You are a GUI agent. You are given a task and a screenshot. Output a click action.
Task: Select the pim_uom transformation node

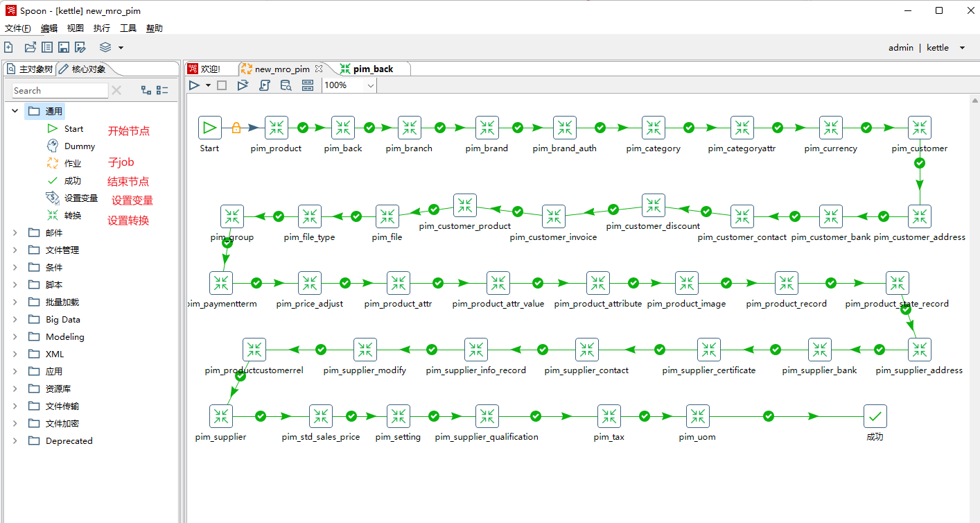pyautogui.click(x=697, y=416)
